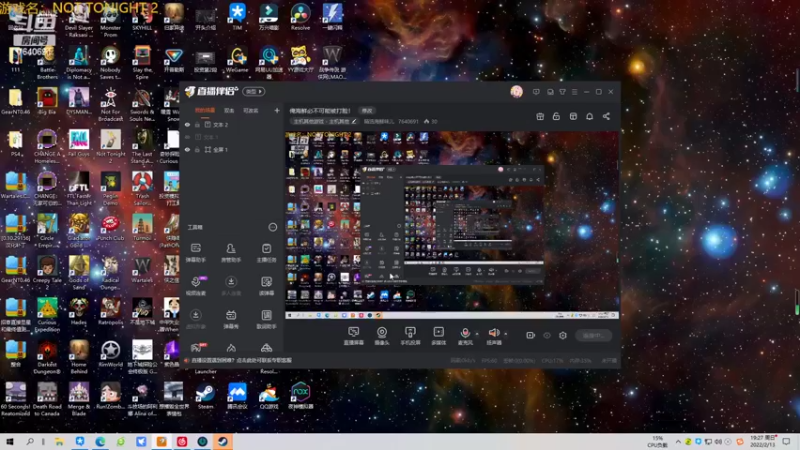The image size is (800, 450).
Task: Add a 手机投屏 phone casting source
Action: click(x=410, y=336)
